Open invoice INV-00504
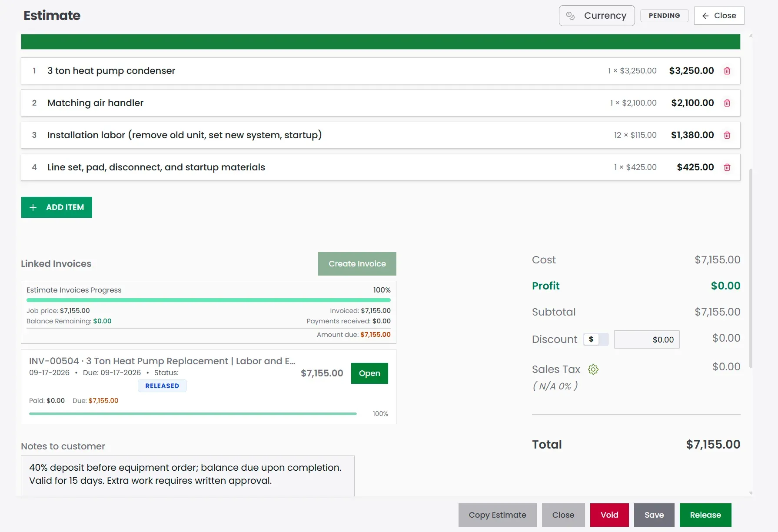Screen dimensions: 778x532 [369, 373]
